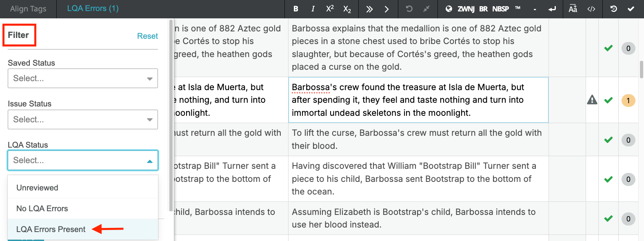644x241 pixels.
Task: Click green check on Bootstrap Bill row
Action: click(608, 179)
